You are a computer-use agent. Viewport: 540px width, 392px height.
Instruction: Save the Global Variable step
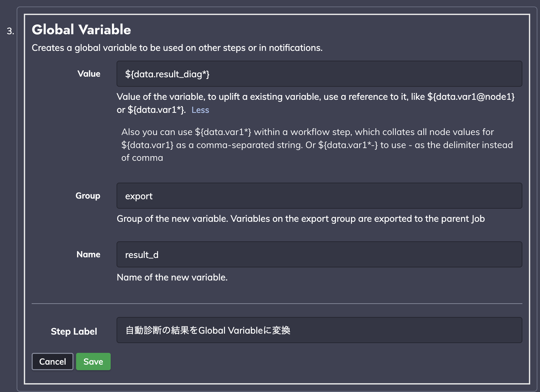coord(93,362)
